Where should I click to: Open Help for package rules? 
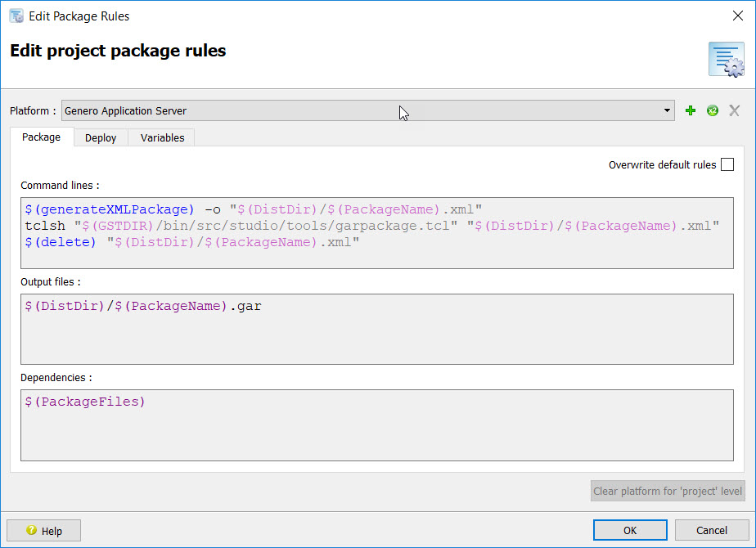tap(44, 531)
